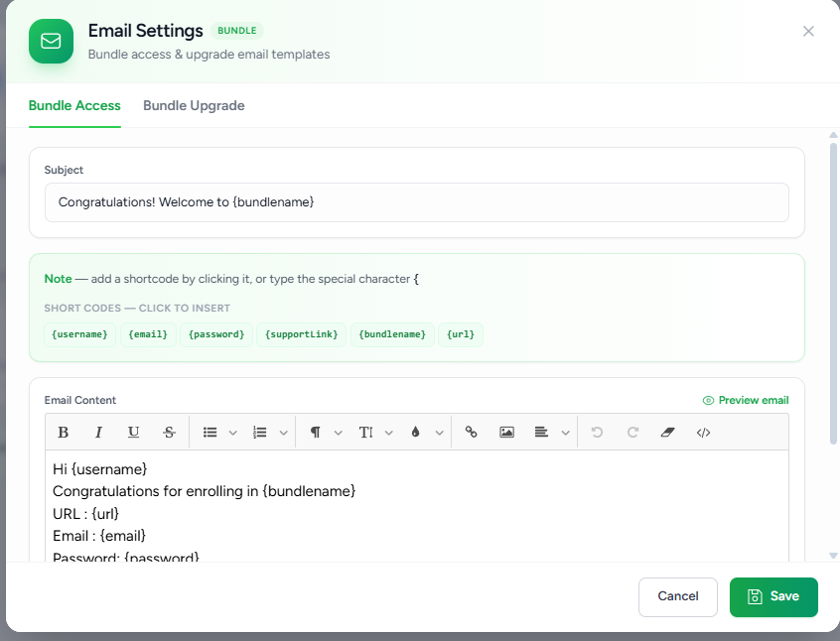The height and width of the screenshot is (641, 840).
Task: Click the text alignment icon
Action: [x=541, y=433]
